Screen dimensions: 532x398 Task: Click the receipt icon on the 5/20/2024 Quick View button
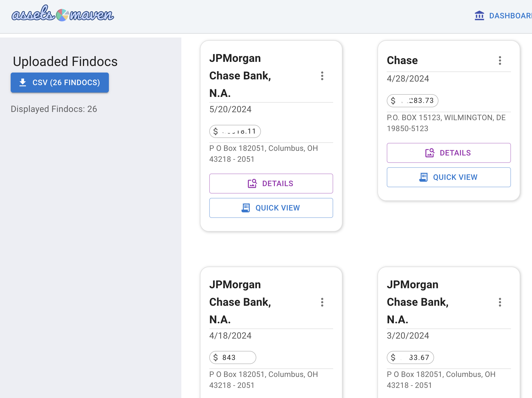[246, 208]
